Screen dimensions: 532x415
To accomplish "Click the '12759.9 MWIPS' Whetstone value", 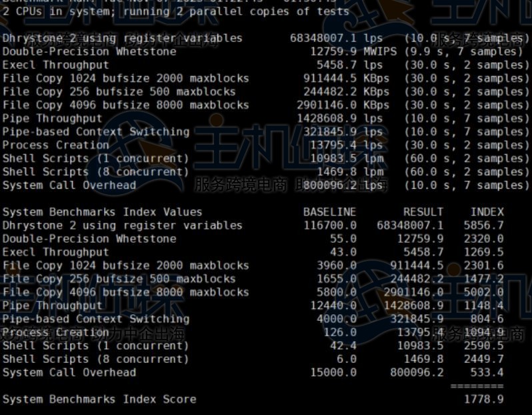I will point(353,51).
